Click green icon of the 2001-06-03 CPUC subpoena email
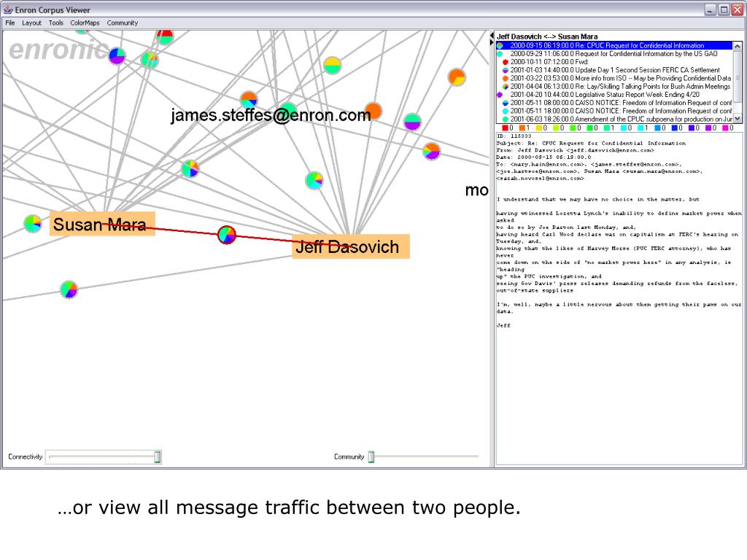 (506, 119)
